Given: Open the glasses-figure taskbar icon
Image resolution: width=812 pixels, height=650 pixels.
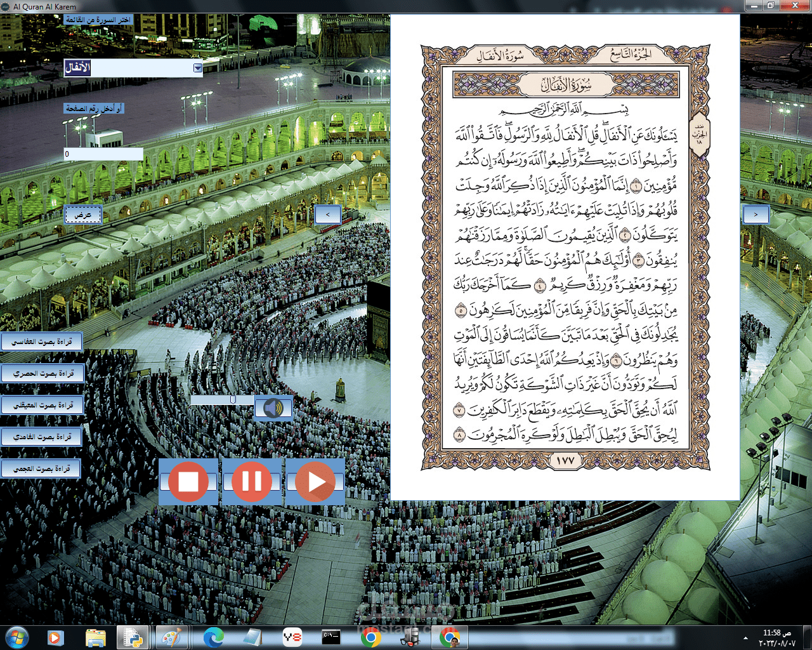Looking at the screenshot, I should click(410, 637).
